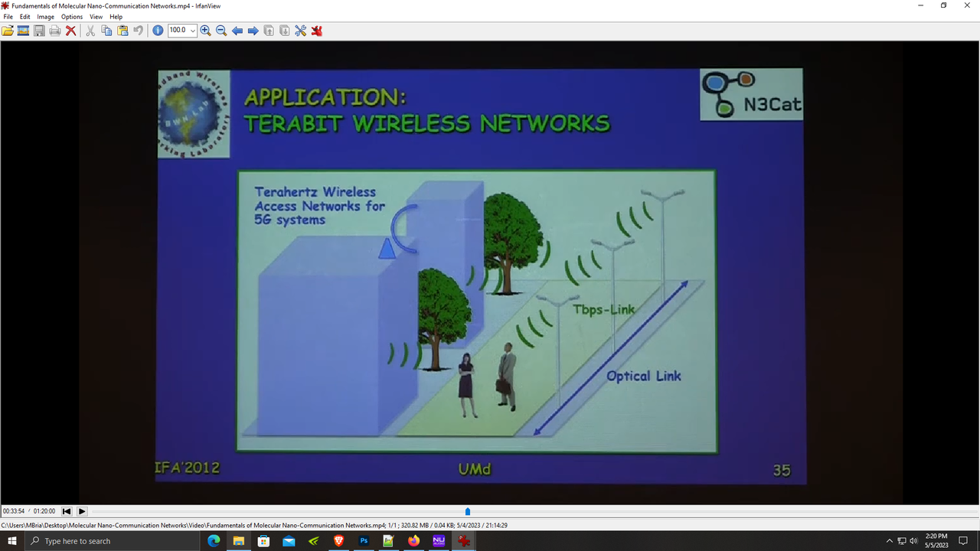
Task: Click the next page icon
Action: [x=285, y=31]
